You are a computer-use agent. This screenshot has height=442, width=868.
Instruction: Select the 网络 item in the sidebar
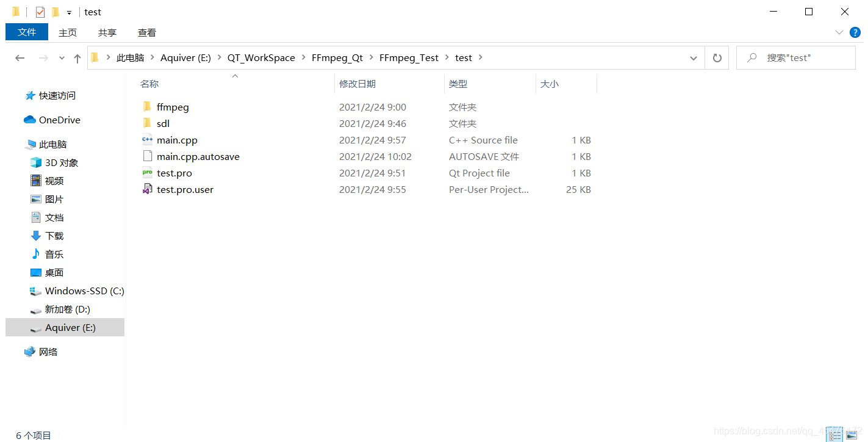click(48, 351)
